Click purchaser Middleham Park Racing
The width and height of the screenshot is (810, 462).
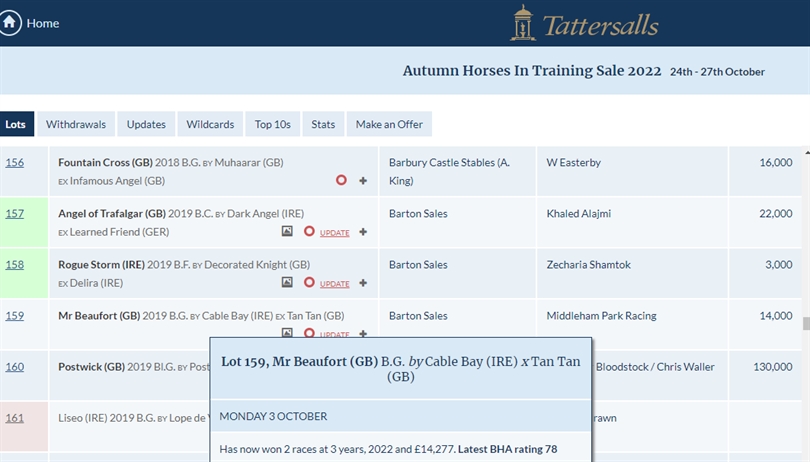pos(601,316)
